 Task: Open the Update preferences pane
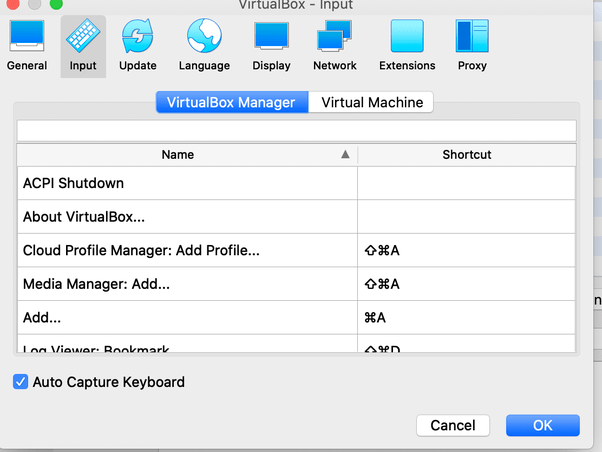point(137,46)
